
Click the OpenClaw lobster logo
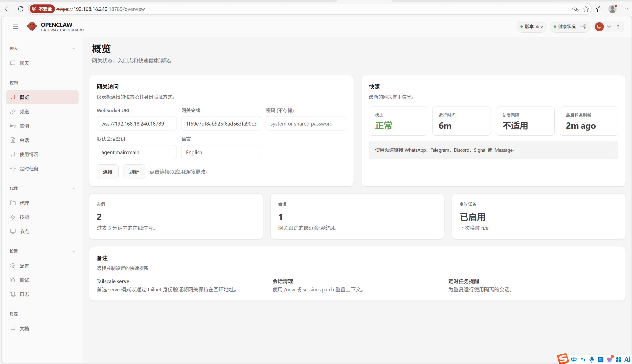point(32,26)
